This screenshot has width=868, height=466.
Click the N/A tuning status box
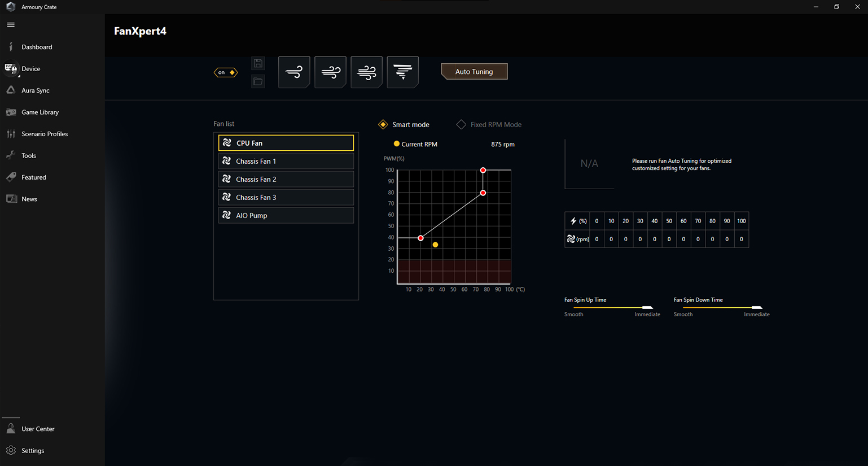[x=589, y=164]
